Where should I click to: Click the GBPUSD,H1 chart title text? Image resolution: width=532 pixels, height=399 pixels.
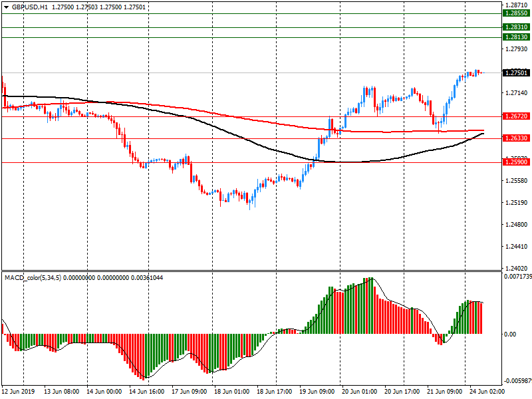coord(30,7)
